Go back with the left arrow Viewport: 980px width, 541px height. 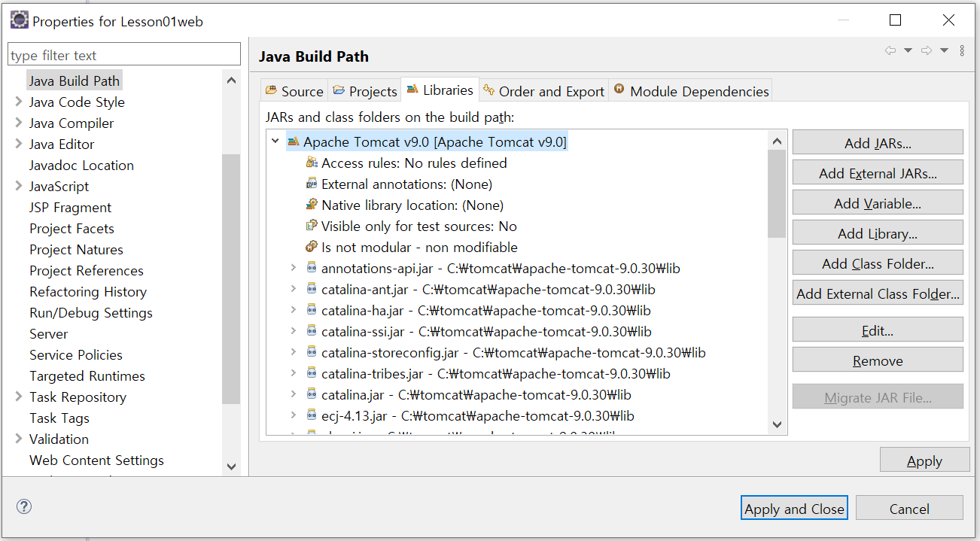(x=890, y=50)
